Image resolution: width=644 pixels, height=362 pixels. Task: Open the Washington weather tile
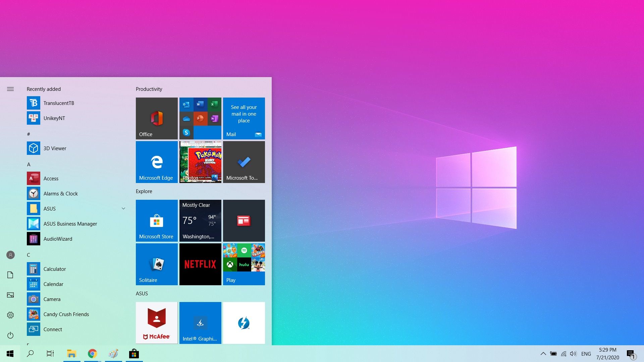[200, 221]
